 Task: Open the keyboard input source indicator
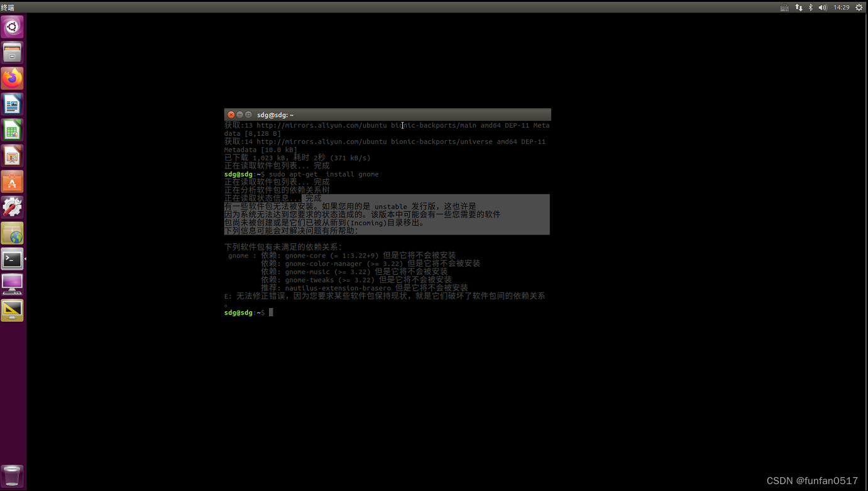783,7
